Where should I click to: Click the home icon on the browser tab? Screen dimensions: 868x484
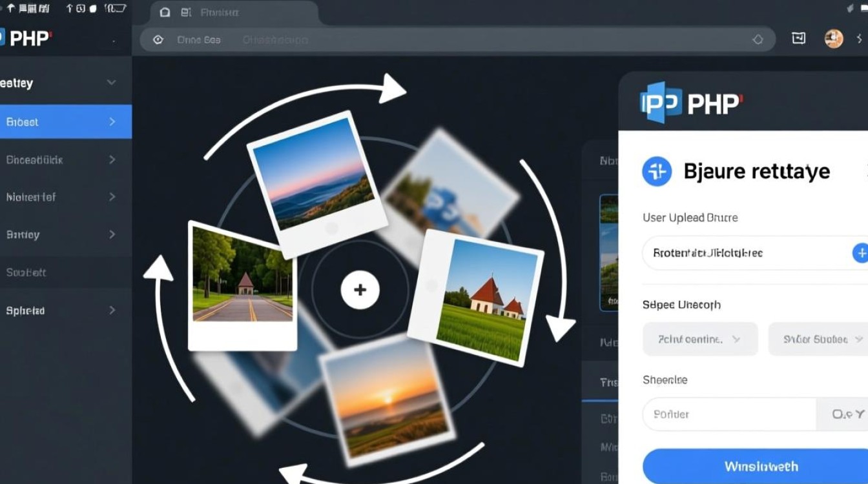coord(165,13)
